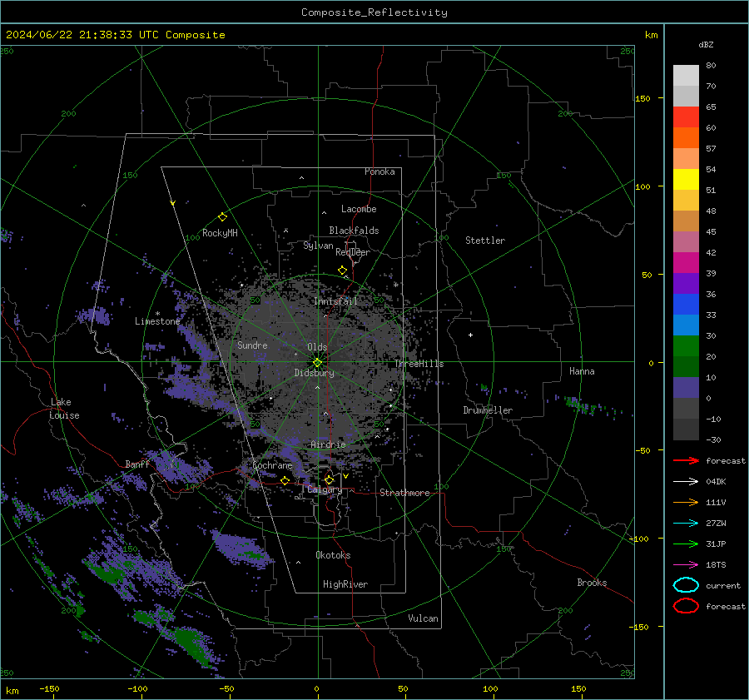Click the Brooks label
The image size is (749, 700).
592,583
